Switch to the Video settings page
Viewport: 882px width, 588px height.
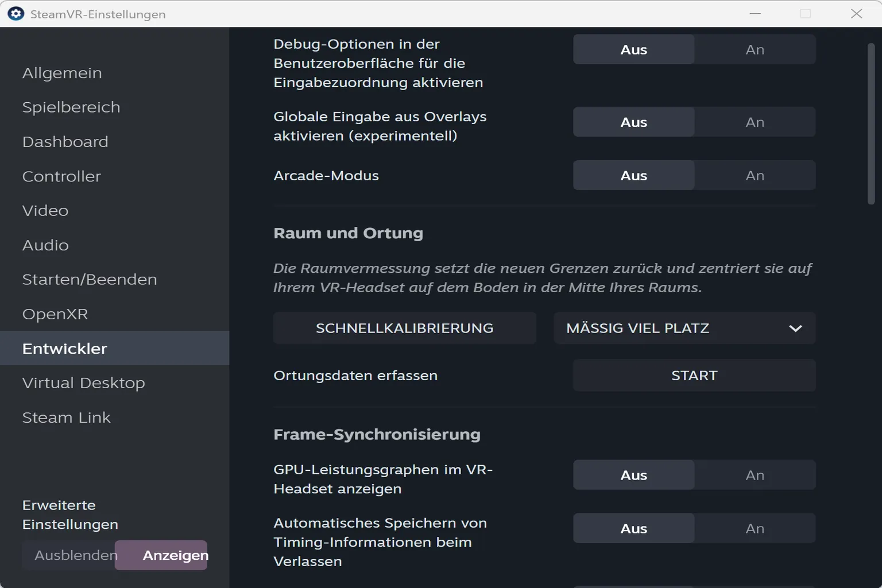click(115, 211)
